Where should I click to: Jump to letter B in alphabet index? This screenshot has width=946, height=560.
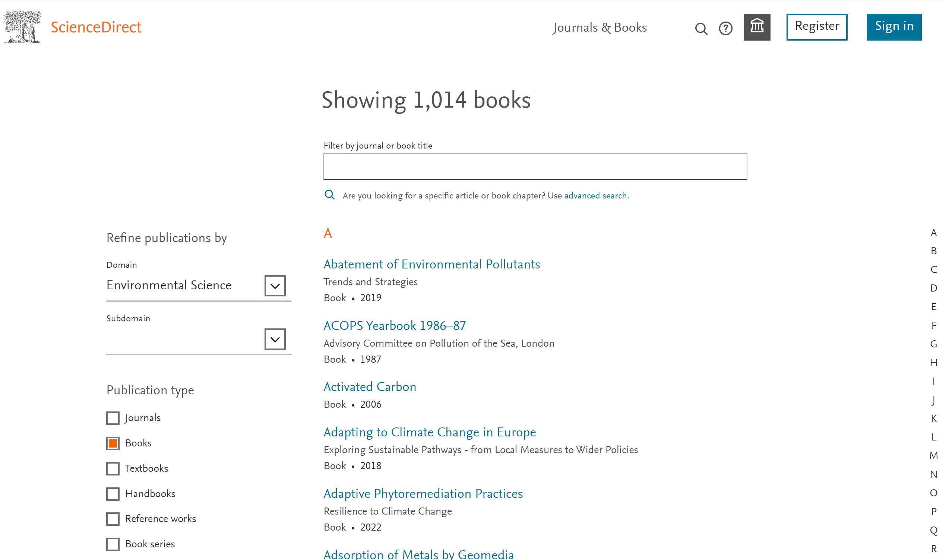(933, 251)
